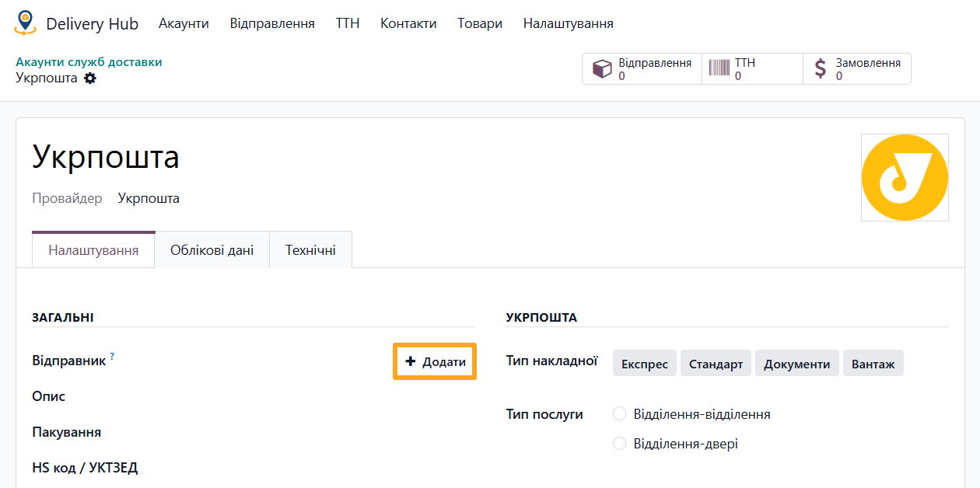Viewport: 980px width, 488px height.
Task: Click the Тип накладної label
Action: [x=551, y=361]
